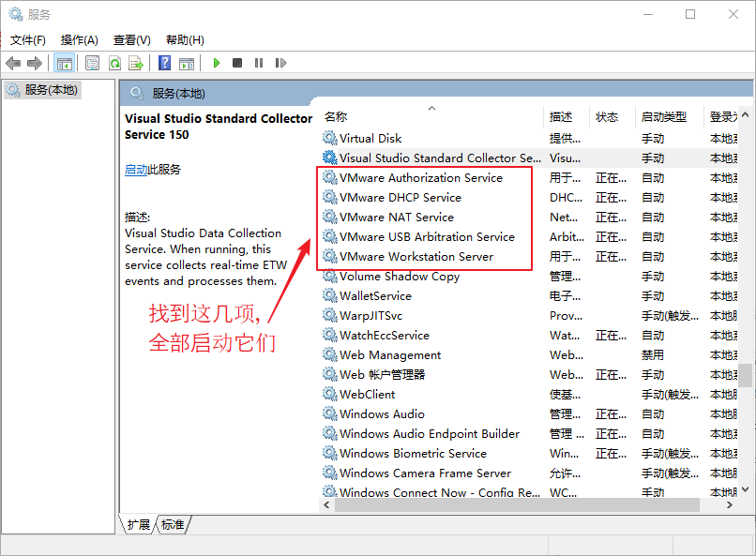Image resolution: width=756 pixels, height=556 pixels.
Task: Select the Windows Biometric Service name
Action: [413, 454]
